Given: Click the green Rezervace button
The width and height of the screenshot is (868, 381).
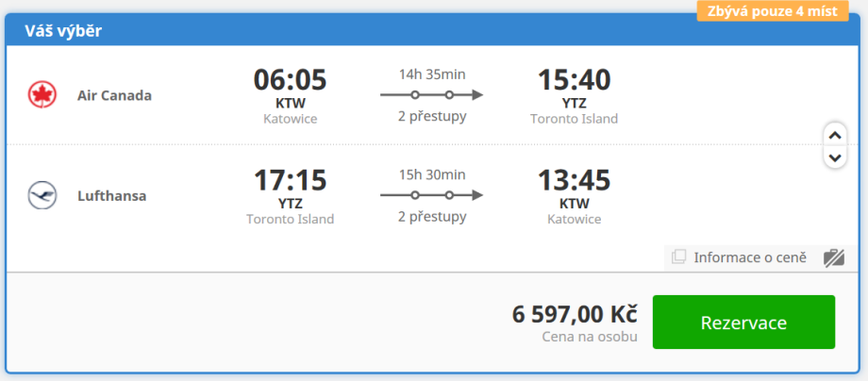Looking at the screenshot, I should coord(743,323).
